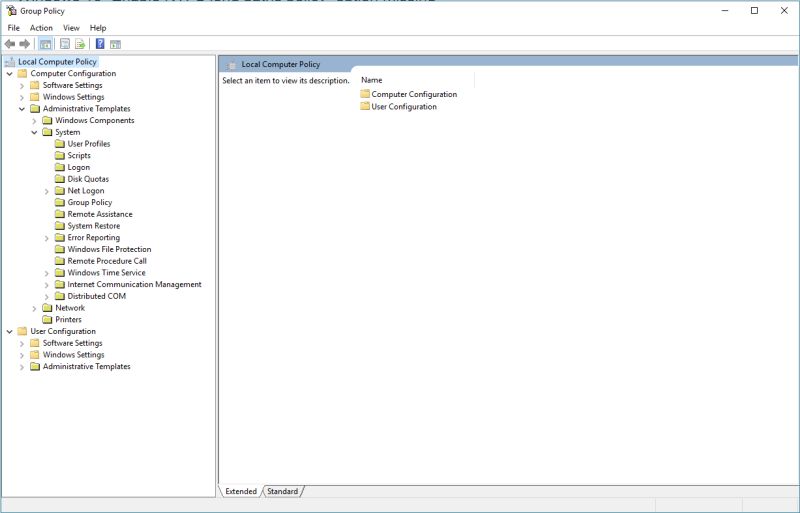
Task: Expand Administrative Templates under User Configuration
Action: [22, 367]
